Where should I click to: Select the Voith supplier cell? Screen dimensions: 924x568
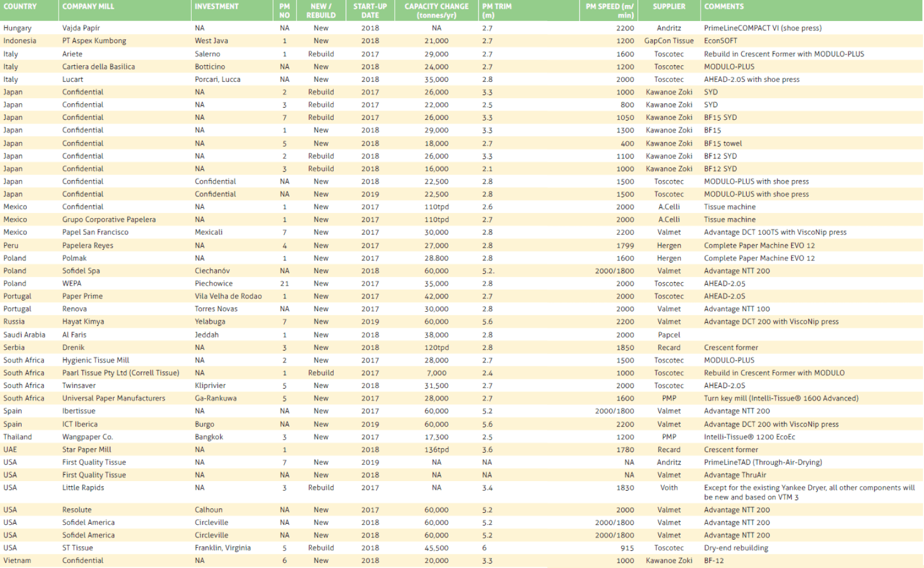[669, 488]
